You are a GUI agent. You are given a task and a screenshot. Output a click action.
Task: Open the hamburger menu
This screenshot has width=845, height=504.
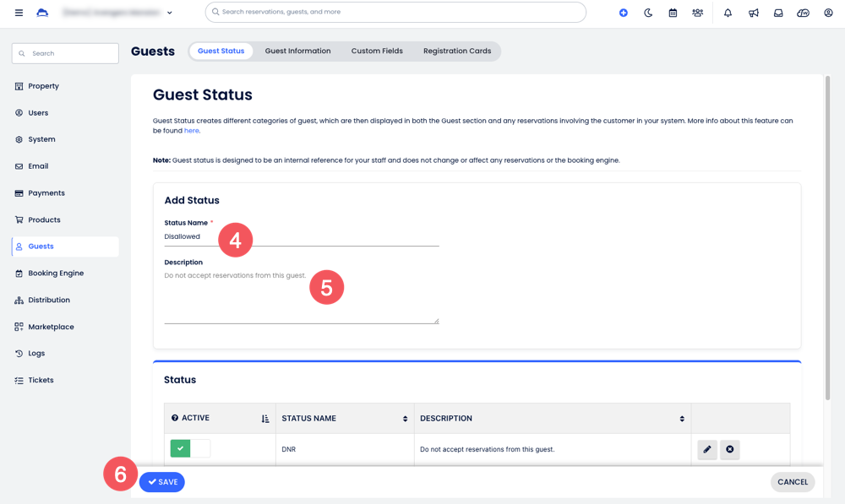click(x=19, y=13)
